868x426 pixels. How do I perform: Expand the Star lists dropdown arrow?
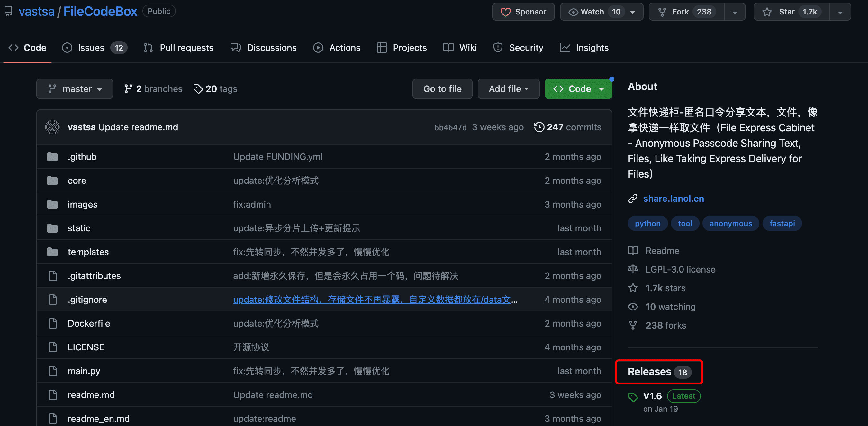point(840,12)
